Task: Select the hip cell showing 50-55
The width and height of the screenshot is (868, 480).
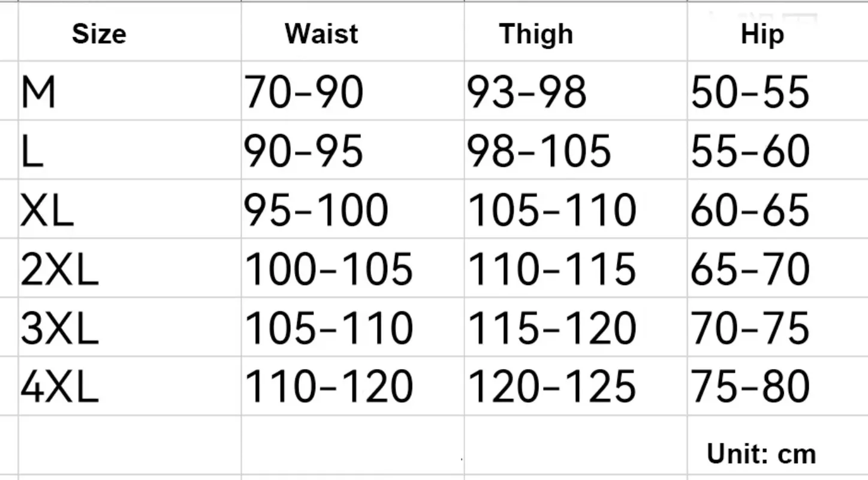Action: pos(777,91)
